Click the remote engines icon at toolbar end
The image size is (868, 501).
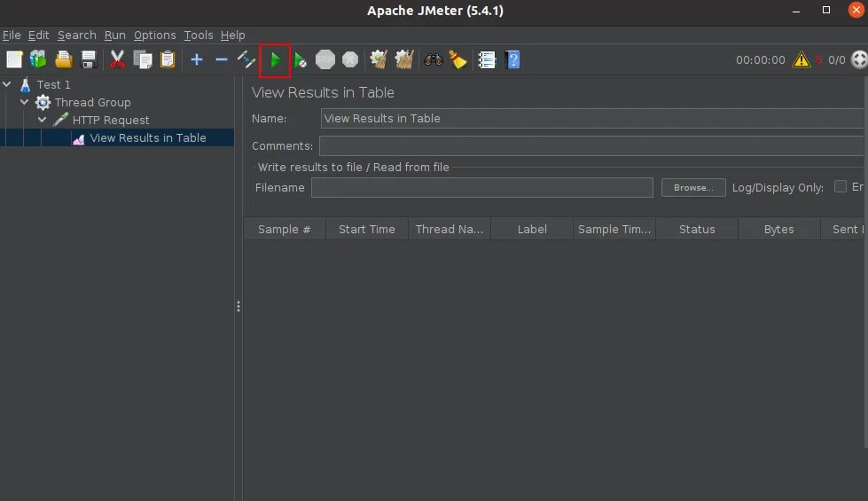pos(859,59)
